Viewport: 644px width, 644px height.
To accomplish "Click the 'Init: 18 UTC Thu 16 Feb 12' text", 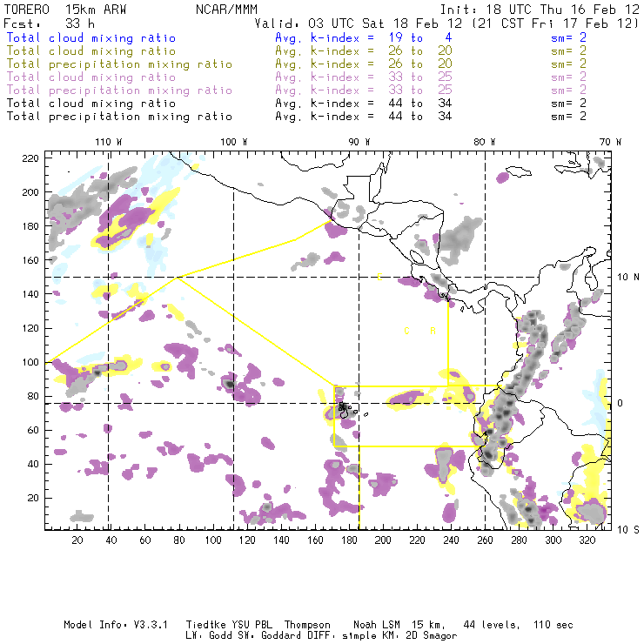I will (540, 10).
